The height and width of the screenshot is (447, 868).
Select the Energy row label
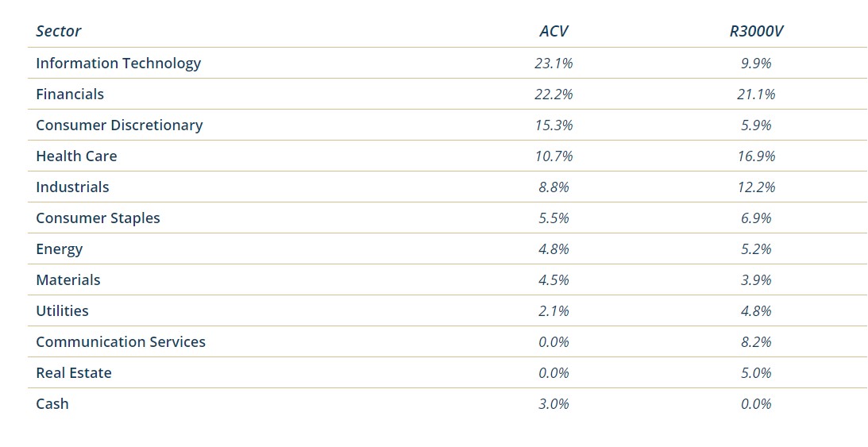pos(60,249)
